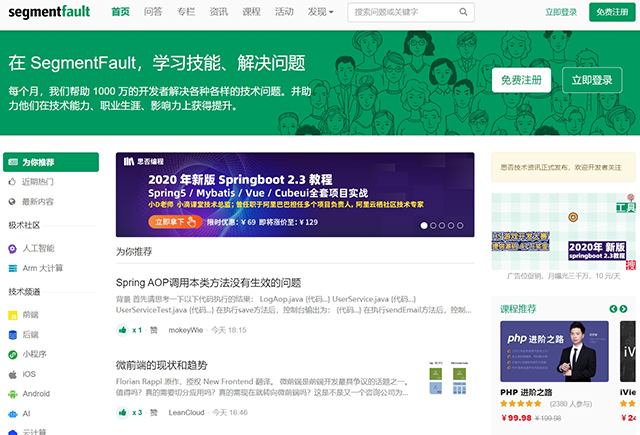Open 微前端的现状和趋势 article title
Image resolution: width=640 pixels, height=435 pixels.
coord(162,365)
